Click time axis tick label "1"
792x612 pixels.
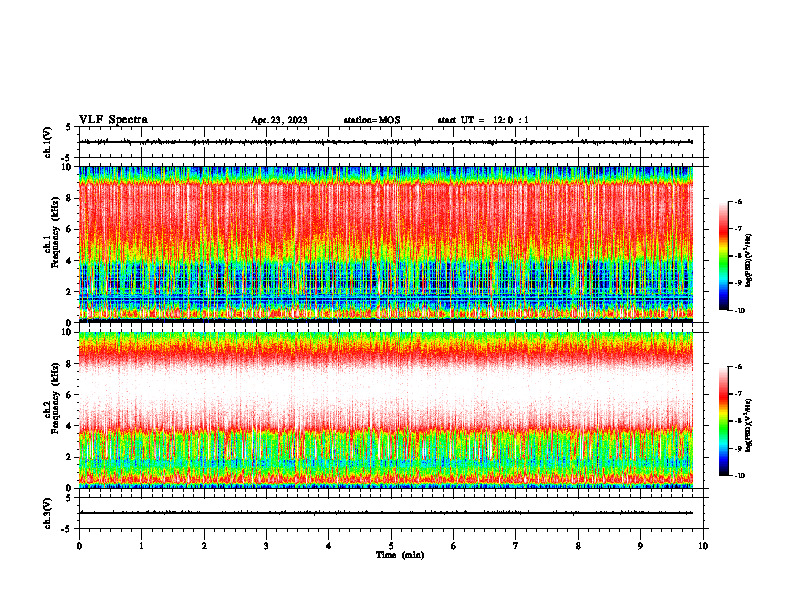(x=141, y=546)
